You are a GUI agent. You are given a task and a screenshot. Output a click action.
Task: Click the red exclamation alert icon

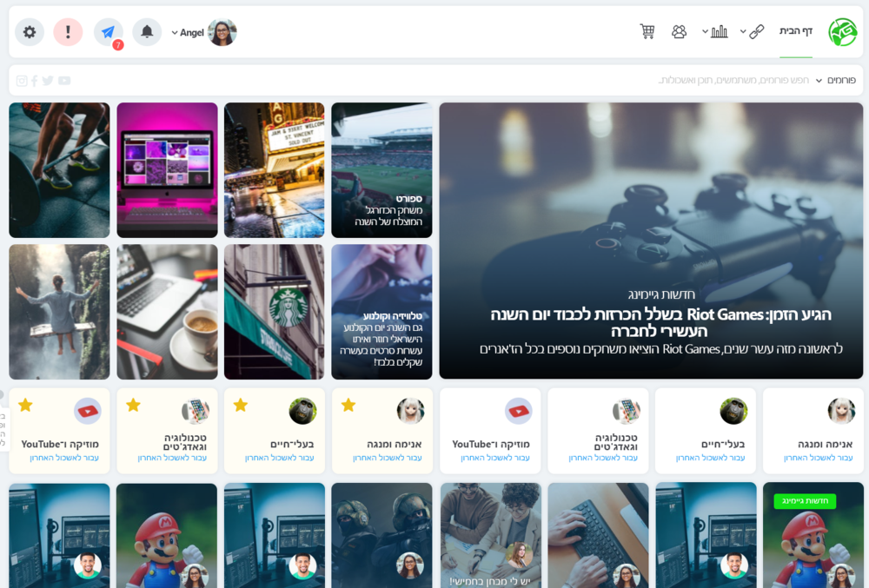[68, 32]
